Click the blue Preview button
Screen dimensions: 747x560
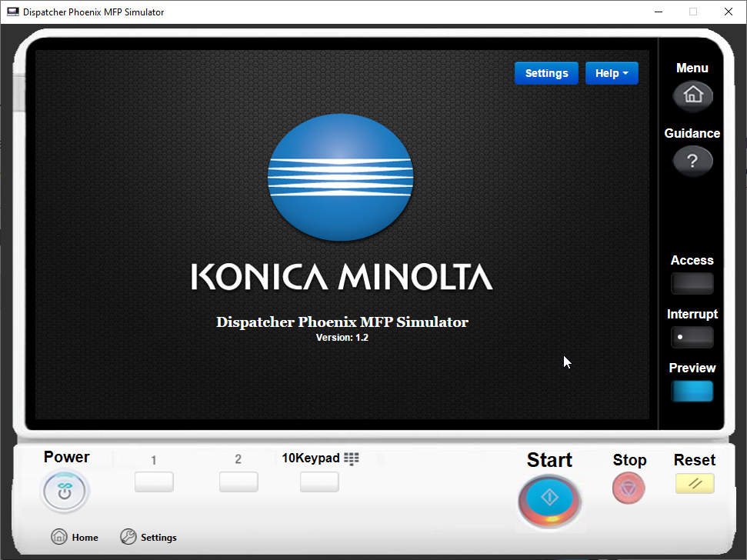[x=692, y=391]
